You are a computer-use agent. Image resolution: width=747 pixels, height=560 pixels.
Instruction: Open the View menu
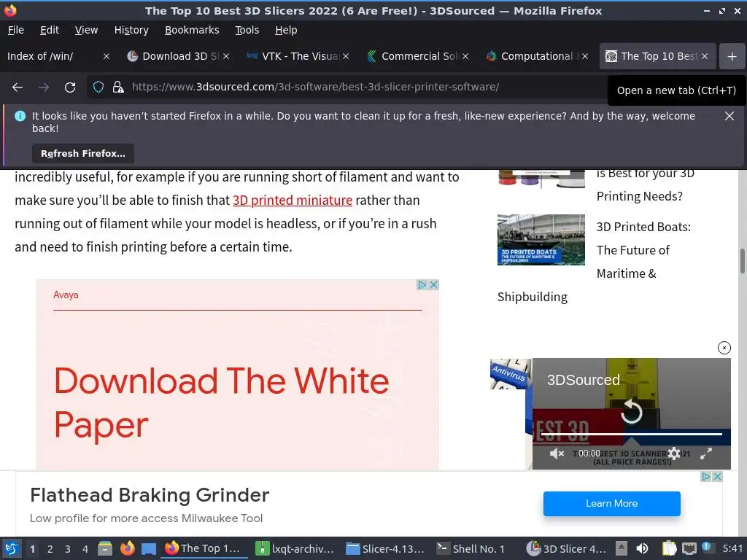[x=86, y=30]
